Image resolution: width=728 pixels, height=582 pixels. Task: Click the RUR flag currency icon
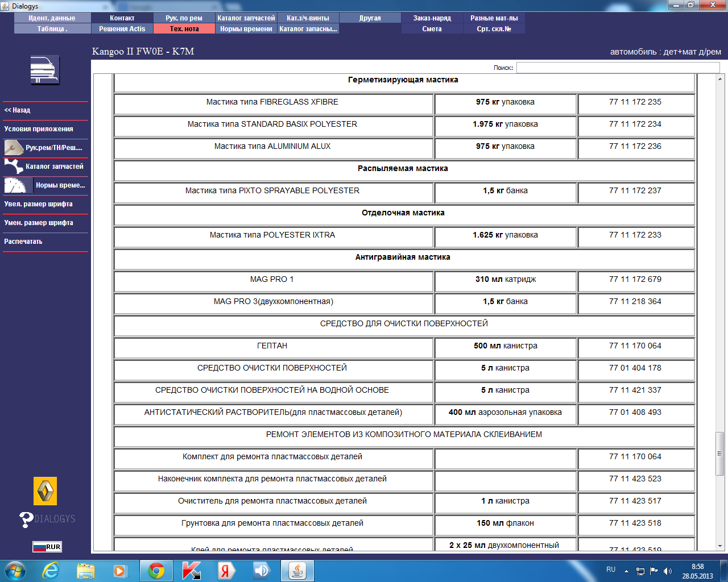(x=47, y=547)
